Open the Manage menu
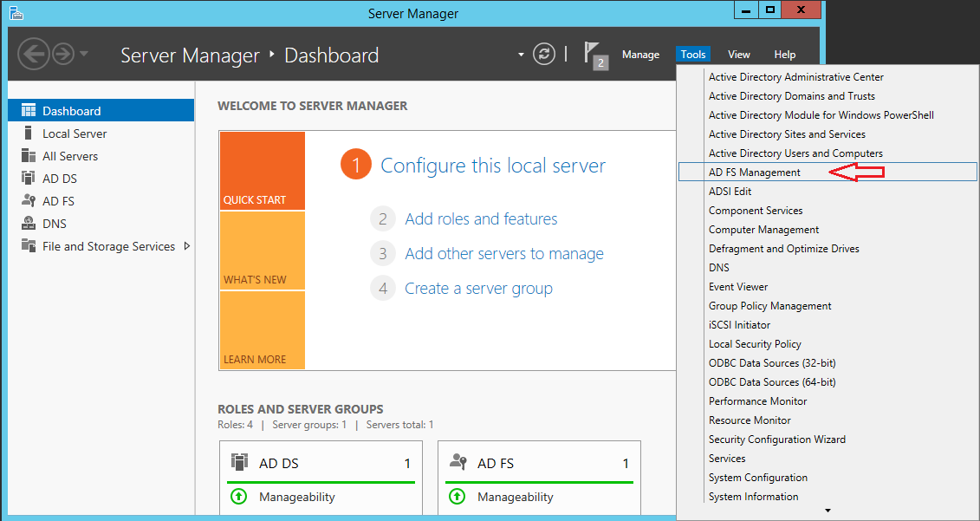The width and height of the screenshot is (980, 521). click(640, 55)
